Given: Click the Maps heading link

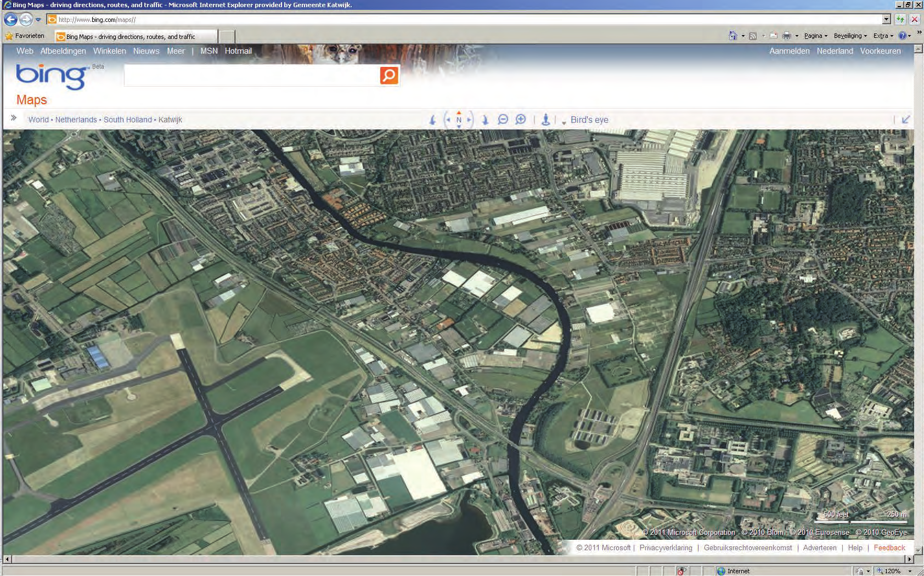Looking at the screenshot, I should (x=31, y=100).
